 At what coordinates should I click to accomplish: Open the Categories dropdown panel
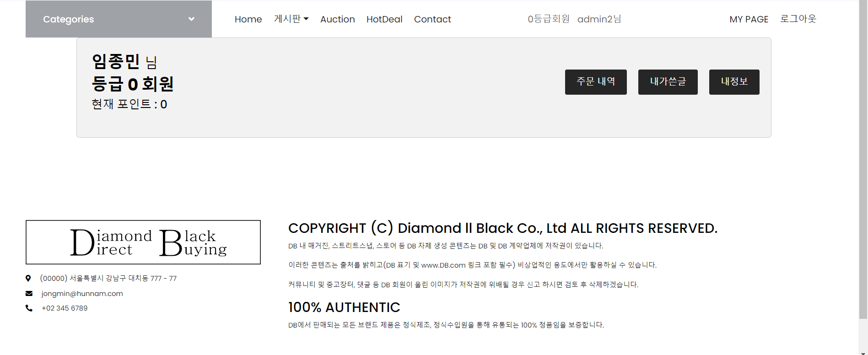(x=119, y=19)
